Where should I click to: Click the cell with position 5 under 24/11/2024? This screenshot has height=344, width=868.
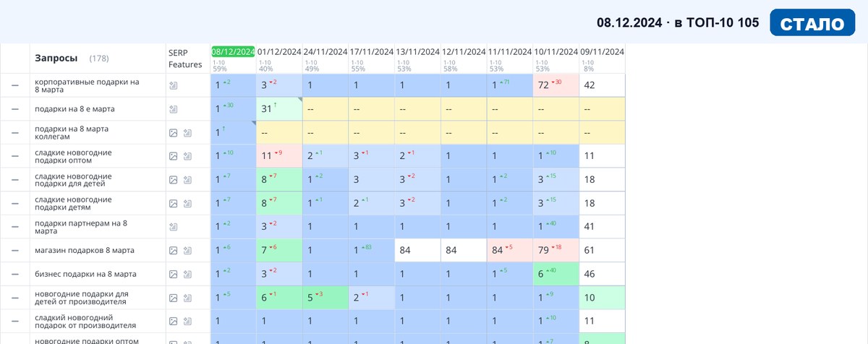[325, 298]
